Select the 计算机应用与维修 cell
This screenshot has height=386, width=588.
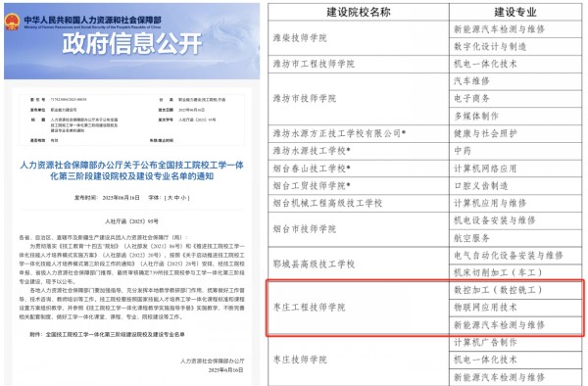pyautogui.click(x=515, y=204)
